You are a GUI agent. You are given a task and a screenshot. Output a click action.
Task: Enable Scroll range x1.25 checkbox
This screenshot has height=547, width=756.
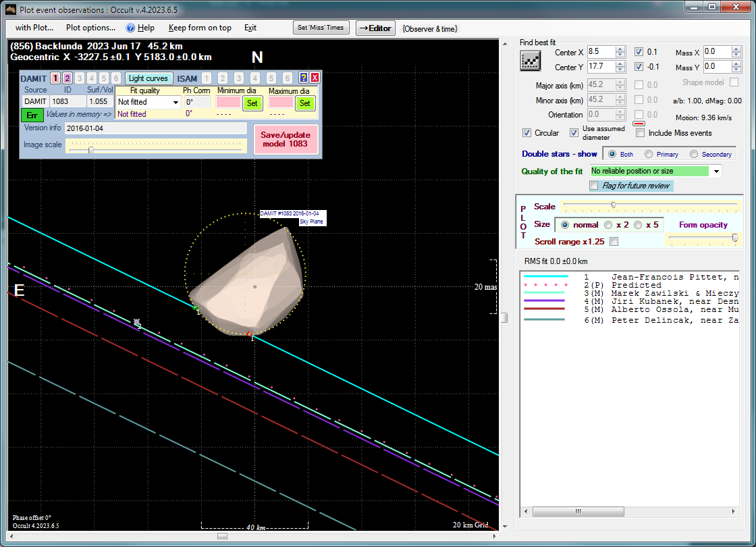pyautogui.click(x=614, y=242)
